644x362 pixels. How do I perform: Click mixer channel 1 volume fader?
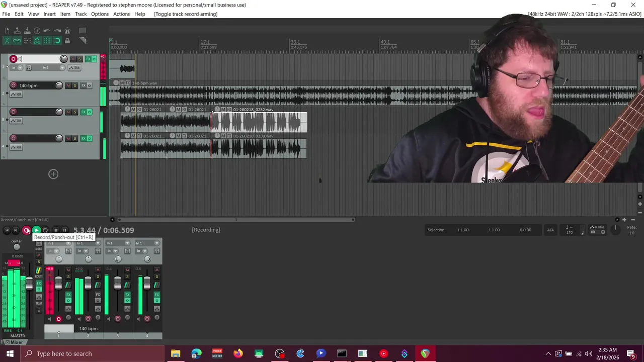58,283
